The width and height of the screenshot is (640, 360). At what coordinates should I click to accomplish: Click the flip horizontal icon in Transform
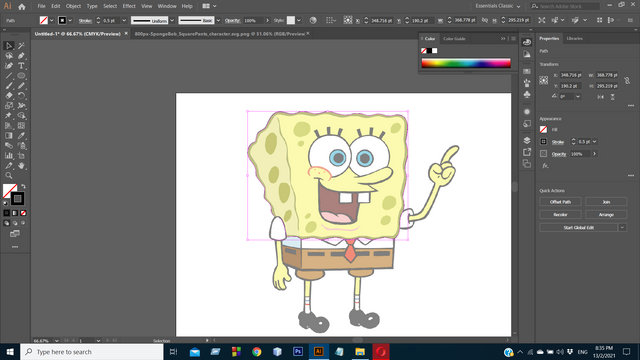[600, 97]
